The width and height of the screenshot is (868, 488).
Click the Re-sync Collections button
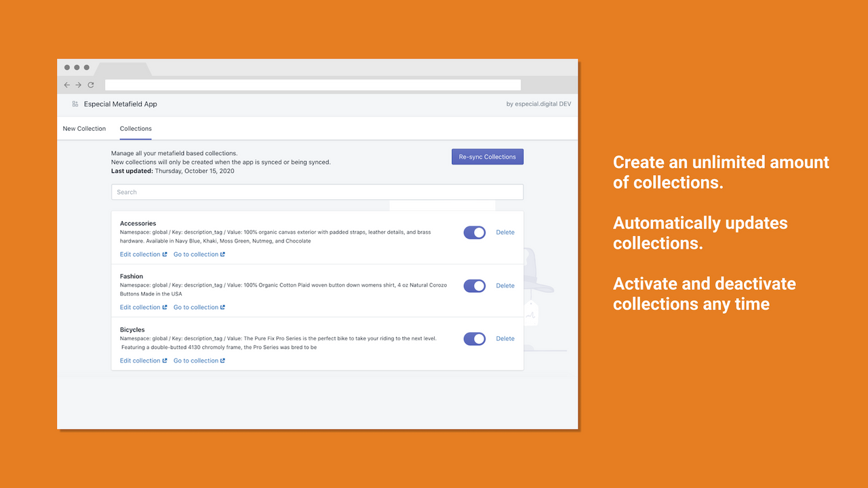coord(487,156)
